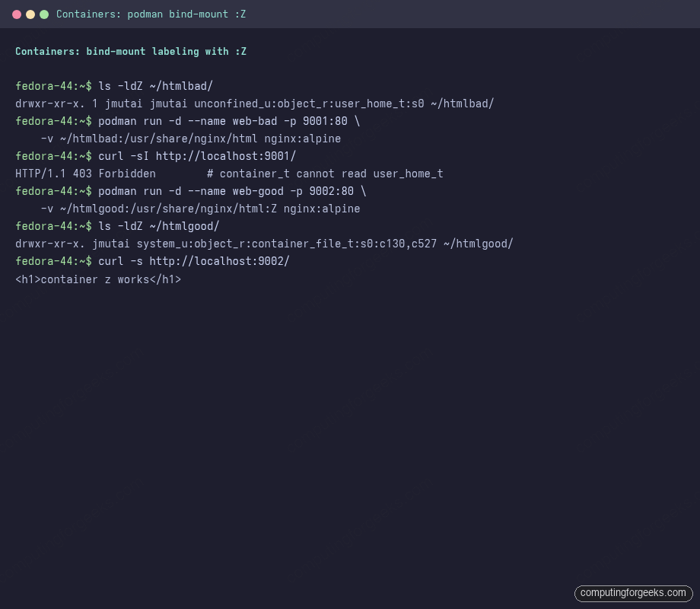Click the 'HTTP/1.1 403 Forbidden' output

(x=85, y=174)
